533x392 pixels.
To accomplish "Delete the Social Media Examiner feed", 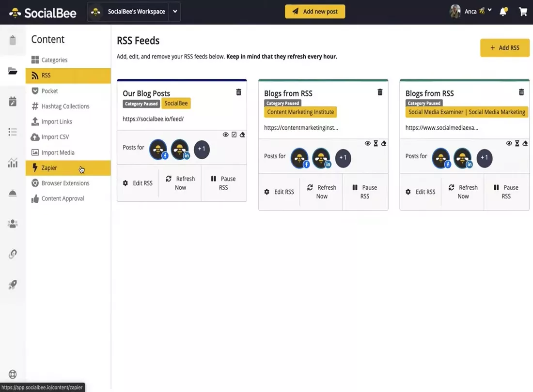I will point(521,92).
